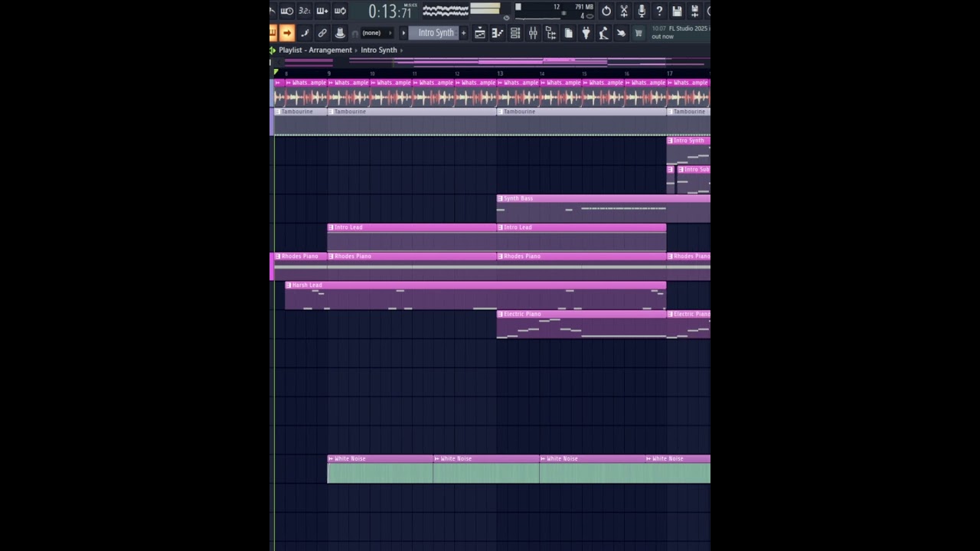The image size is (980, 551).
Task: Enable step editing mode icon
Action: pos(322,11)
